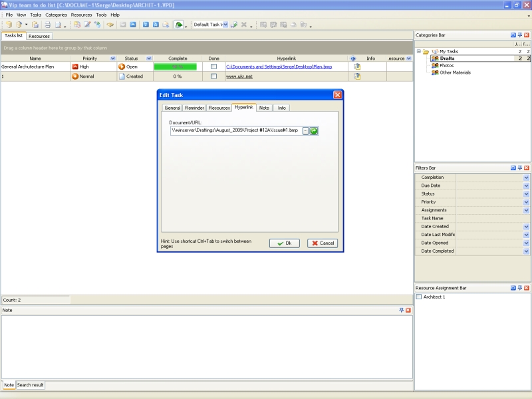The height and width of the screenshot is (399, 532).
Task: Open the Categories menu in the menu bar
Action: click(x=56, y=15)
